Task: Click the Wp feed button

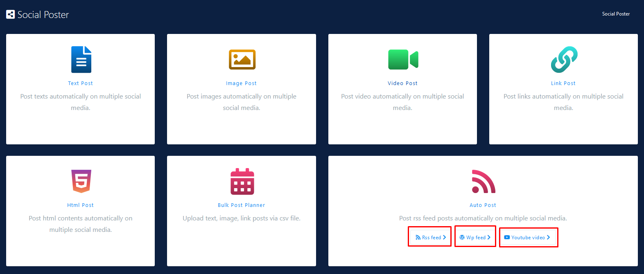Action: pyautogui.click(x=475, y=237)
